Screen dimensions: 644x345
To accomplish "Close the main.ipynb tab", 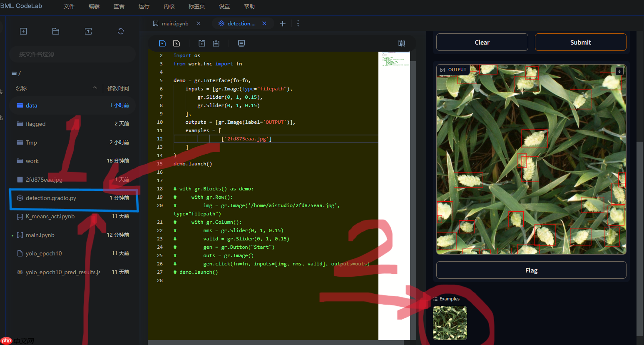I will point(199,23).
